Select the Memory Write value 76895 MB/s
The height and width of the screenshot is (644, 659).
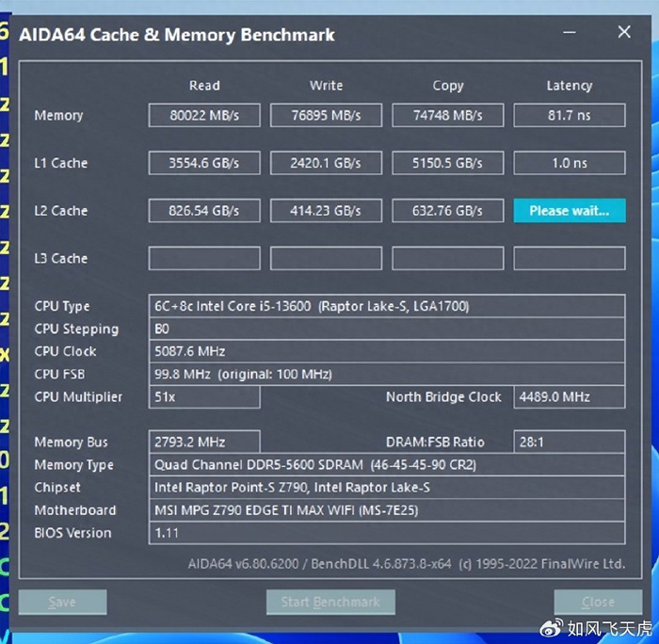(326, 115)
